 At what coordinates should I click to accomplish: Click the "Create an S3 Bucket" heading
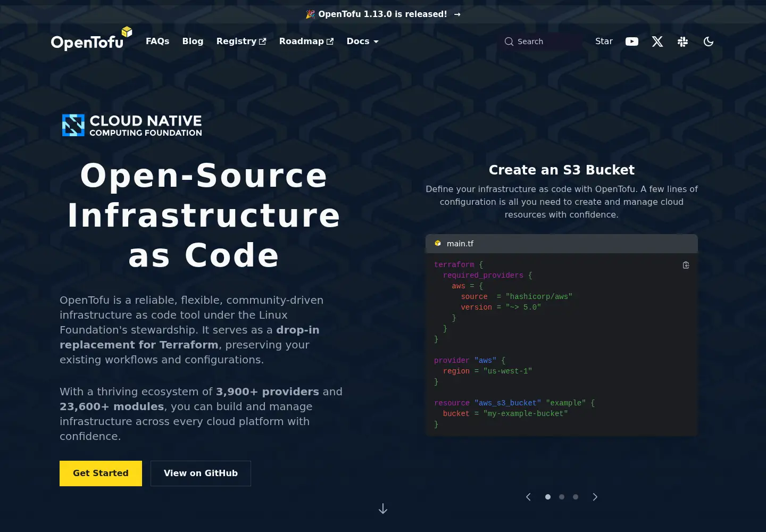(x=562, y=170)
